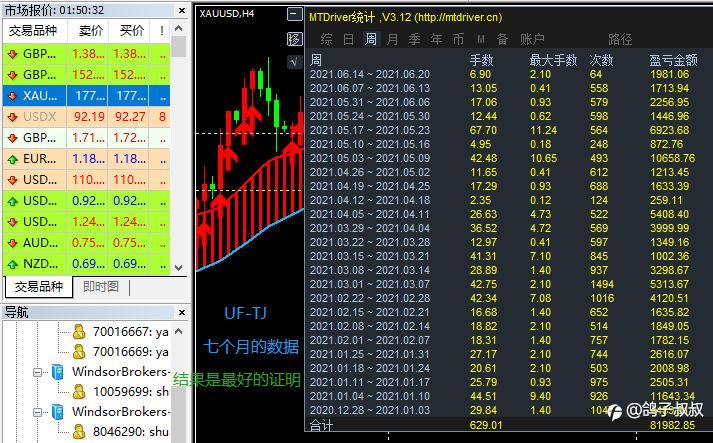The width and height of the screenshot is (713, 443).
Task: Click the 盈亏金额 column header
Action: pyautogui.click(x=673, y=60)
